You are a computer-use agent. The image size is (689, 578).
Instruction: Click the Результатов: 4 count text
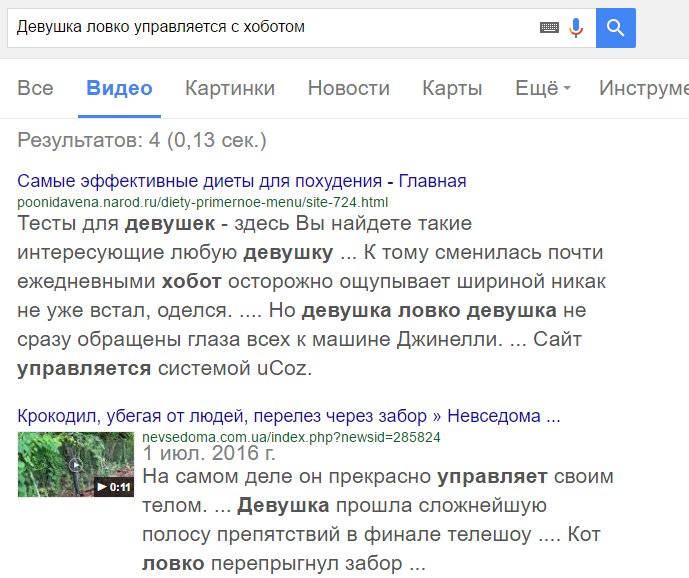click(142, 140)
